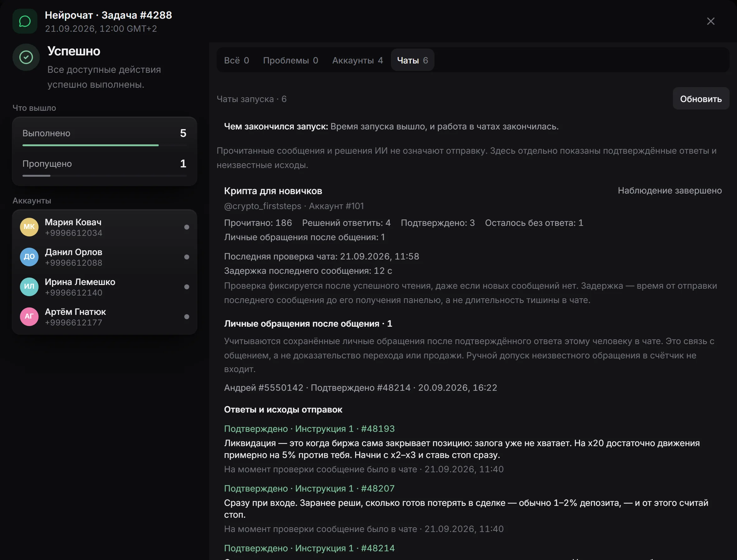Select account row Данил Орлов

point(104,257)
